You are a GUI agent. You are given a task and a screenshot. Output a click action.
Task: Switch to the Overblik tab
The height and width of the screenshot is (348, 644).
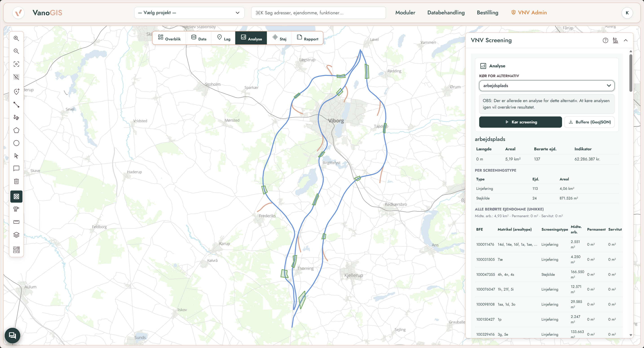point(169,38)
